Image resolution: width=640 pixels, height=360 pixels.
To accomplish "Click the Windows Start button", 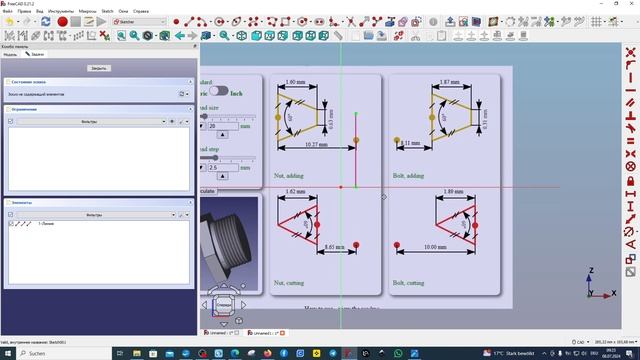I will click(x=8, y=353).
